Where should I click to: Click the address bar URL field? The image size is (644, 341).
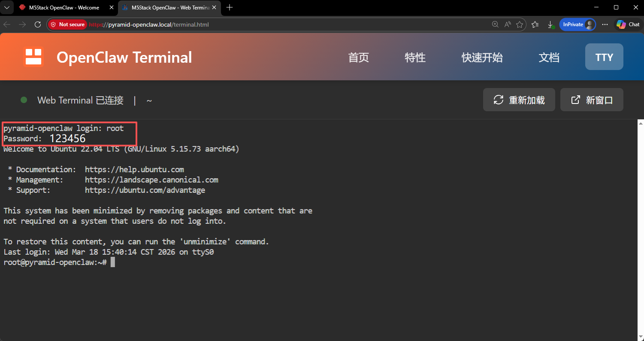[x=279, y=24]
